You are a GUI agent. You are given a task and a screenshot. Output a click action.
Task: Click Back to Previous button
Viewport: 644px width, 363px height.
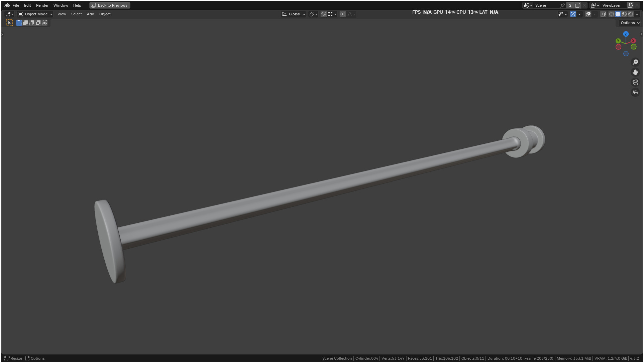110,5
